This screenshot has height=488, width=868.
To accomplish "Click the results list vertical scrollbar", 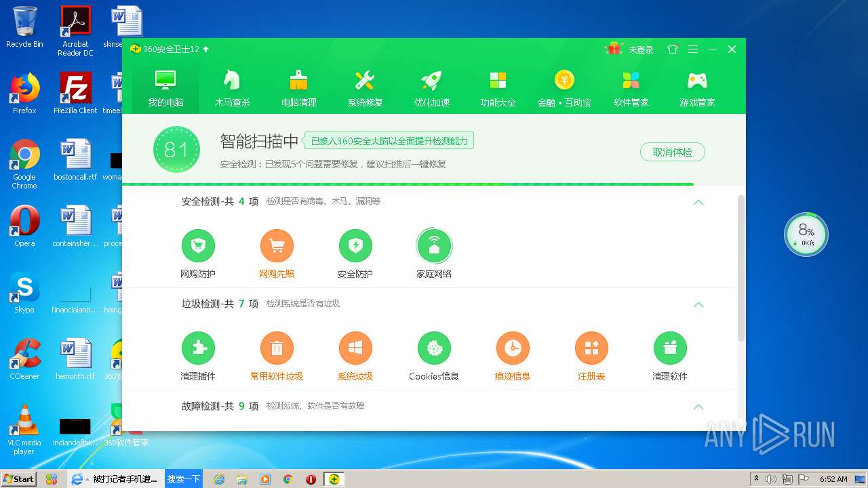I will click(741, 268).
